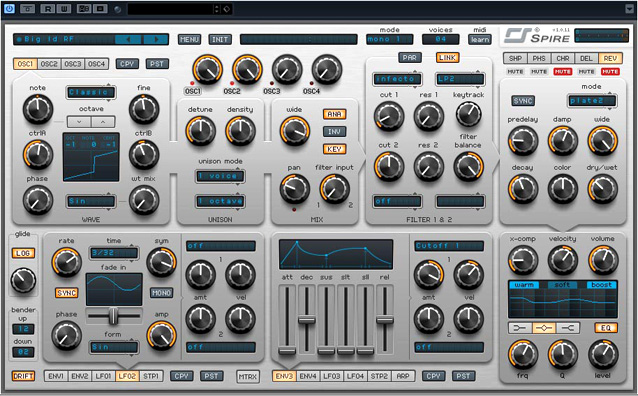Toggle the DRIFT button
The height and width of the screenshot is (396, 638).
coord(23,376)
